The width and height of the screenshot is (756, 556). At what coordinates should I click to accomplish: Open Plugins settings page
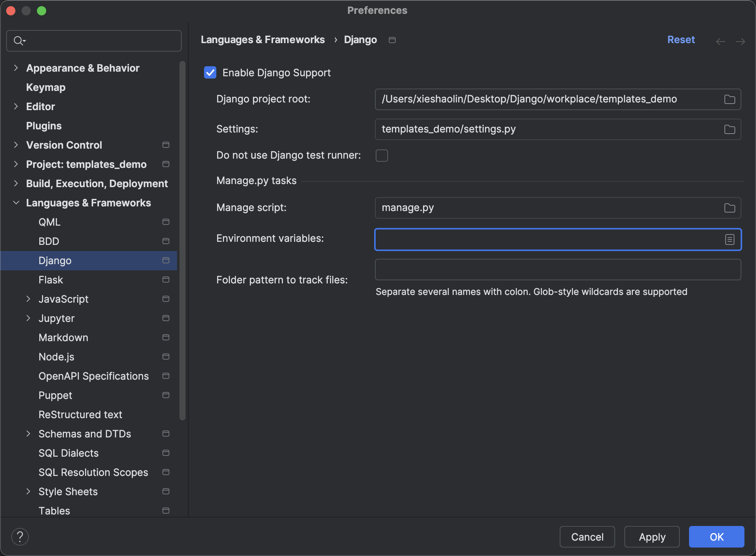tap(44, 126)
